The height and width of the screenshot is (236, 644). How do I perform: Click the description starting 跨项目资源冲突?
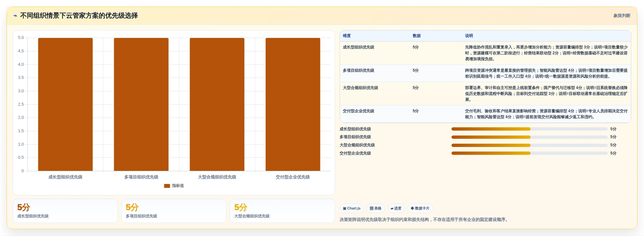(x=546, y=73)
